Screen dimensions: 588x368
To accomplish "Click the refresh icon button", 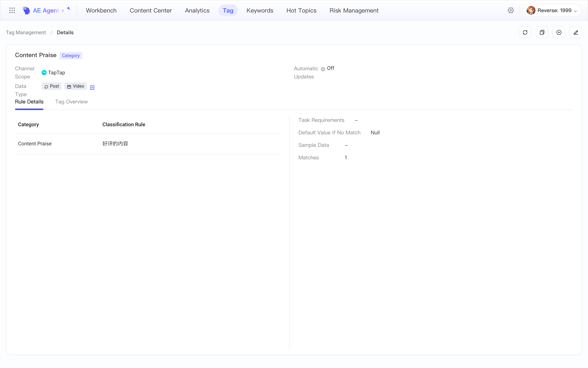I will [x=525, y=32].
